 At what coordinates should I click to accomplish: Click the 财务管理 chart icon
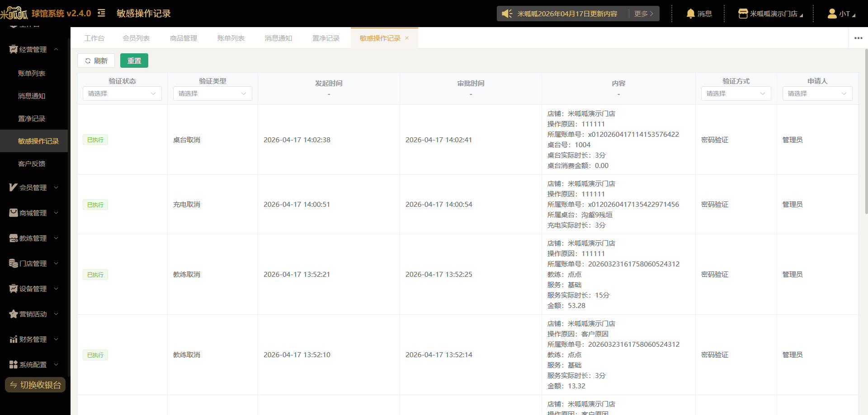point(13,339)
